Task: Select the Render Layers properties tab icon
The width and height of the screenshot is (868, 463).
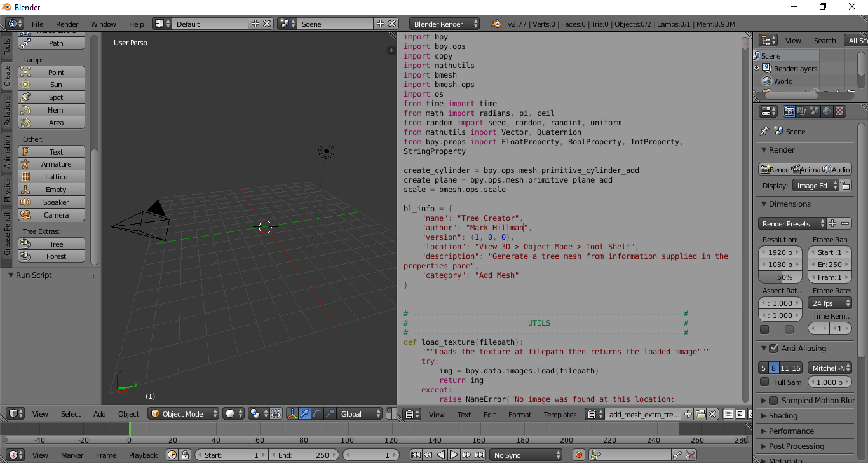Action: (801, 111)
